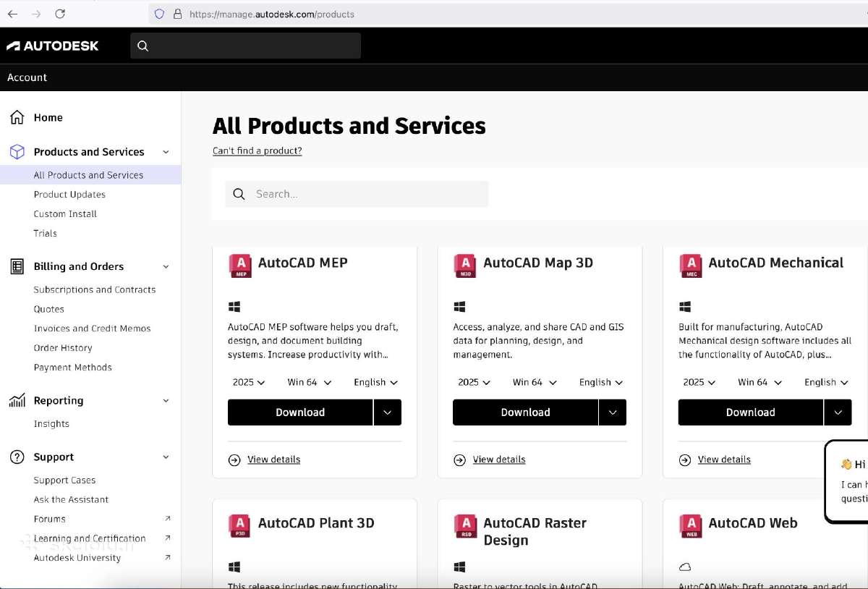Click the AutoCAD Raster Design product icon
The image size is (868, 589).
(x=465, y=526)
